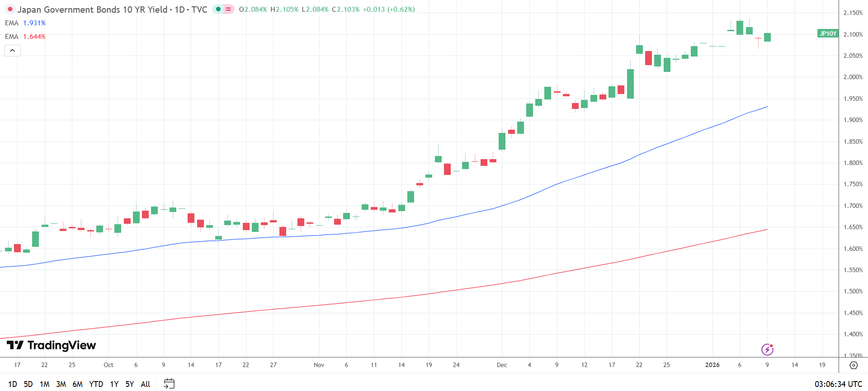Select the 1D time range
868x391 pixels.
click(13, 384)
